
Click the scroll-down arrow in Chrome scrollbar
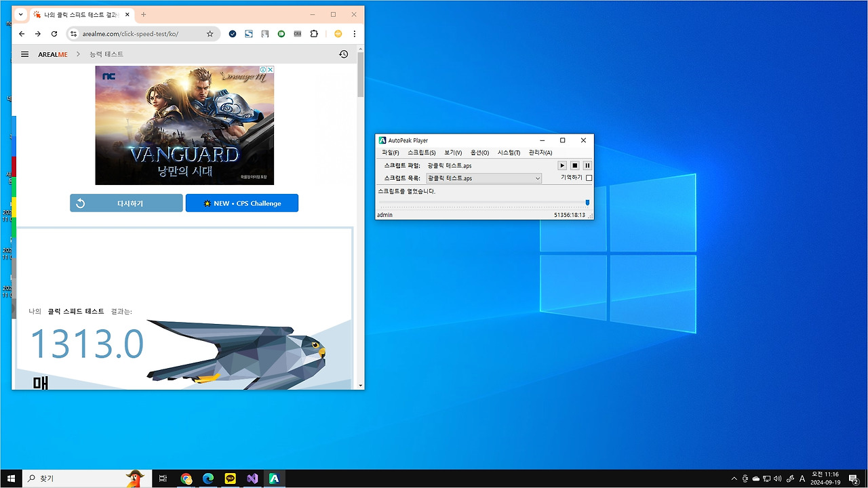360,385
